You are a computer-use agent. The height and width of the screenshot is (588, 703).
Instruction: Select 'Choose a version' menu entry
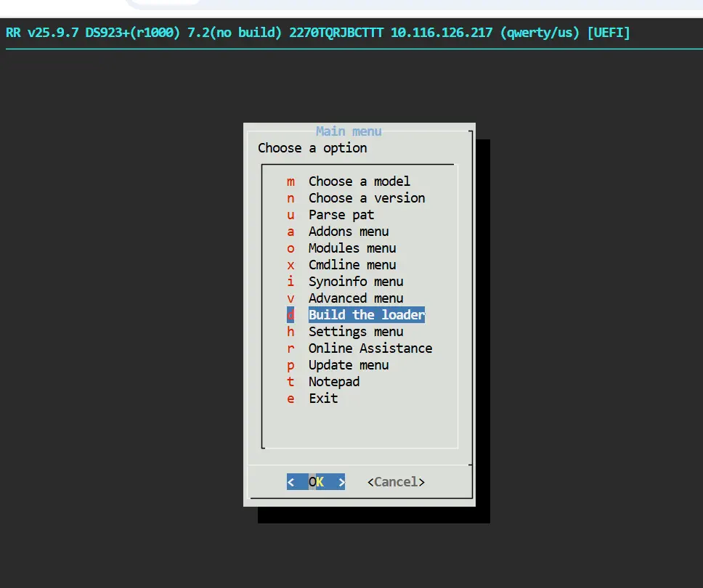point(366,198)
